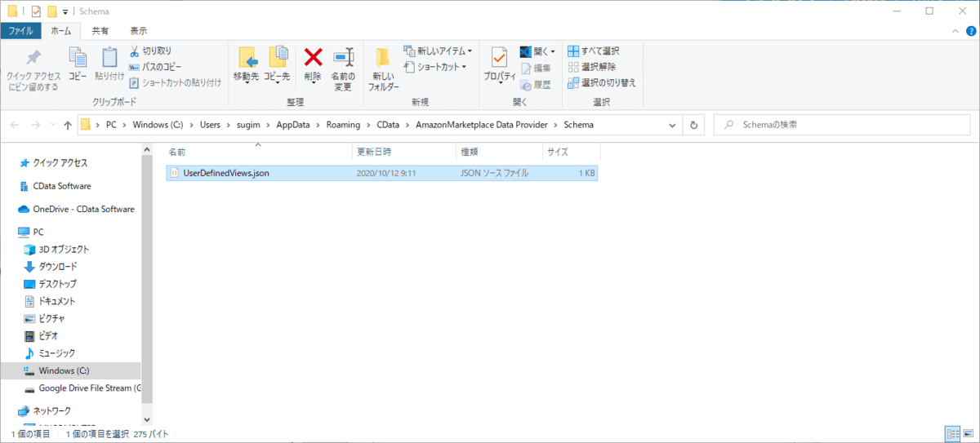The height and width of the screenshot is (443, 980).
Task: Click Paste shortcut (ショートカットの貼り付け)
Action: (175, 82)
